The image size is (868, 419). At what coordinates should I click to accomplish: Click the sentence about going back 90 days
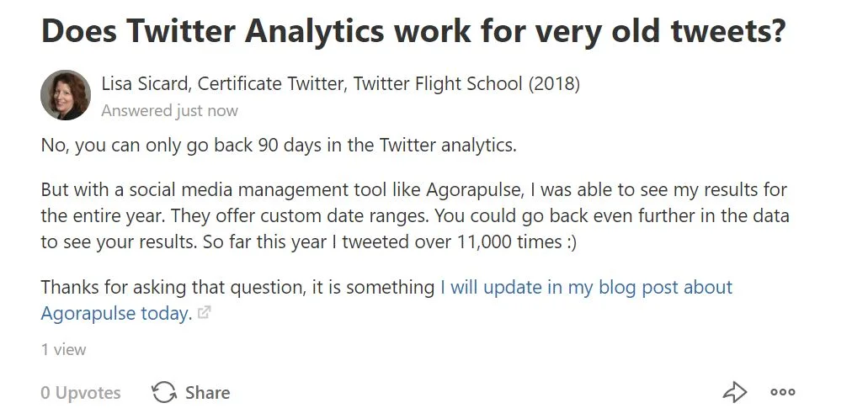tap(279, 146)
